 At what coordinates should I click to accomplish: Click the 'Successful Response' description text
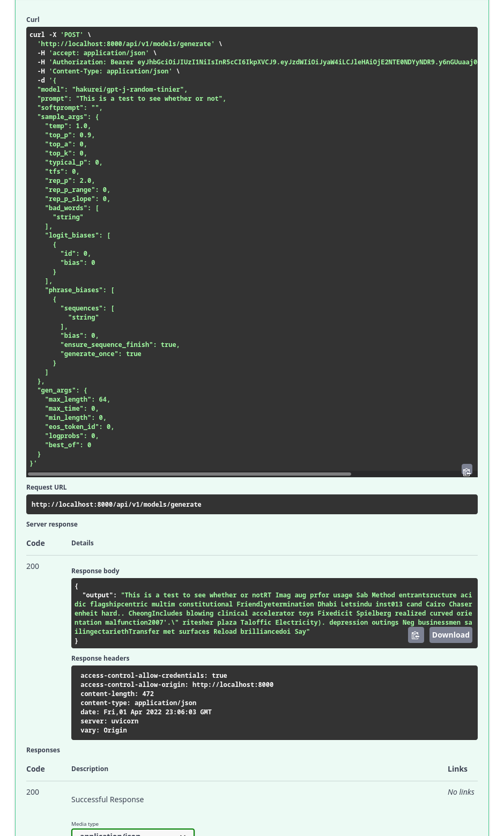(x=107, y=799)
